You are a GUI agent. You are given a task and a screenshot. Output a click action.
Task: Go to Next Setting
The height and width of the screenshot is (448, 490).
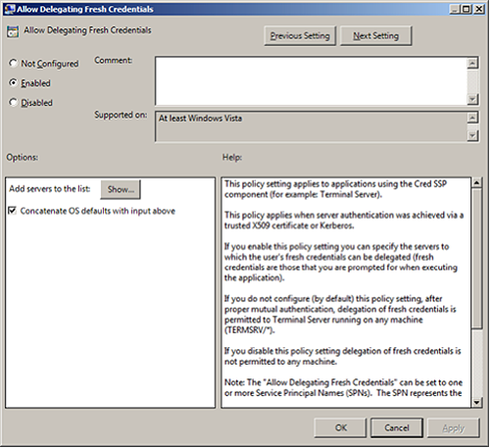coord(375,35)
